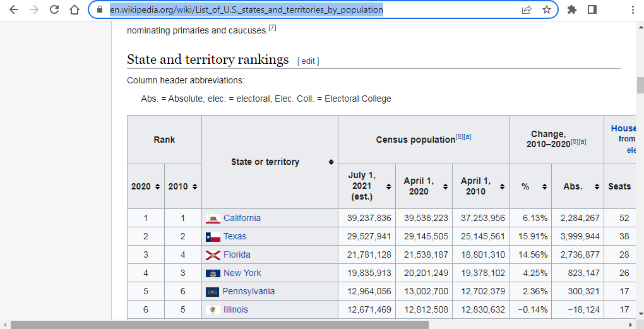This screenshot has width=644, height=329.
Task: Sort table by 2020 rank
Action: coord(145,186)
